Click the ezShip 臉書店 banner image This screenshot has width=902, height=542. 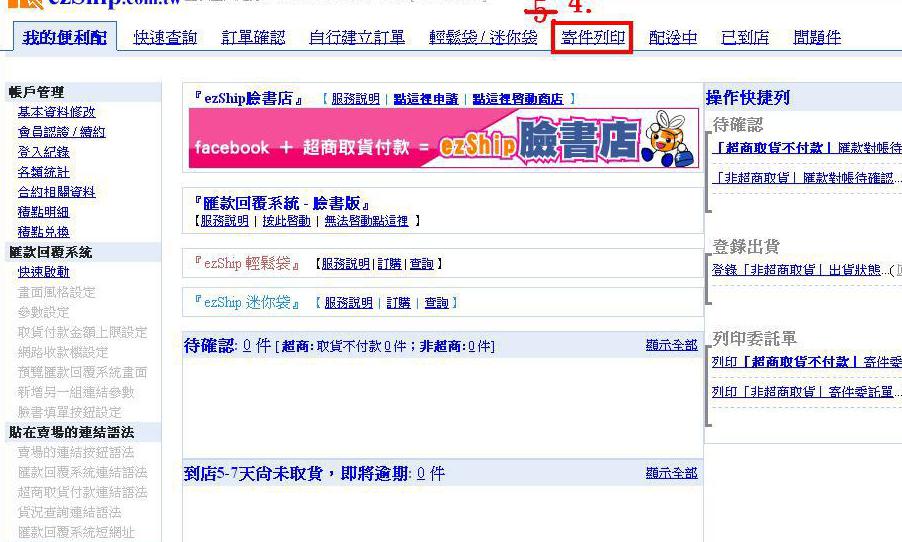(444, 139)
